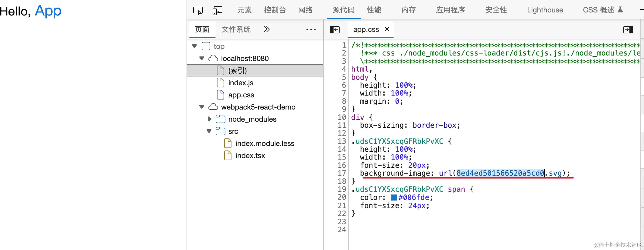Click the flask icon beside CSS 概述
The width and height of the screenshot is (644, 250).
pos(620,10)
